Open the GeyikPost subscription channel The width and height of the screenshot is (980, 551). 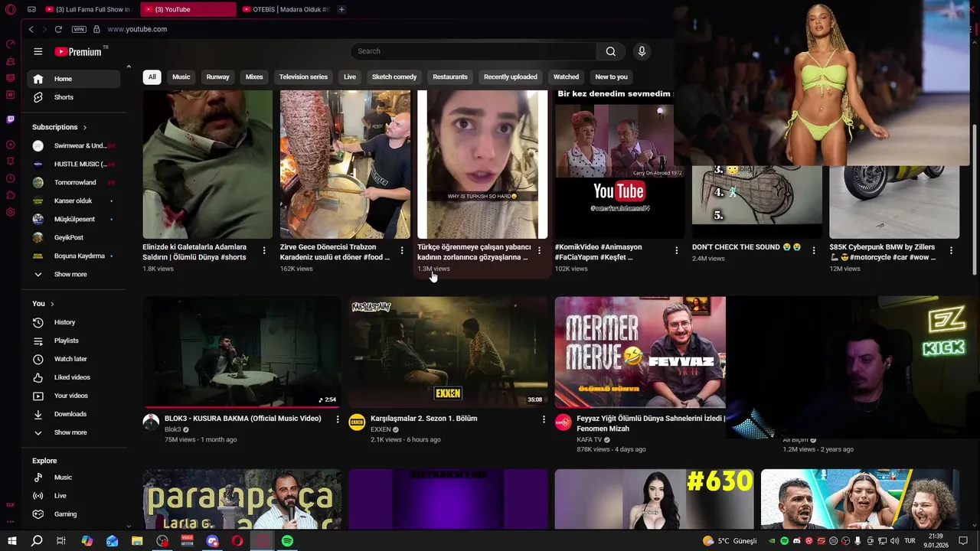point(73,237)
